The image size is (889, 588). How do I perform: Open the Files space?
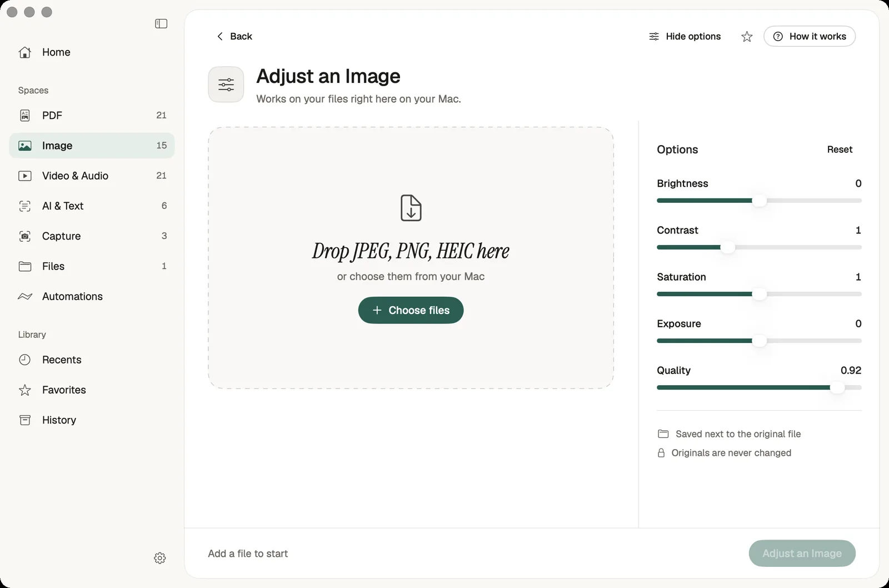click(92, 266)
